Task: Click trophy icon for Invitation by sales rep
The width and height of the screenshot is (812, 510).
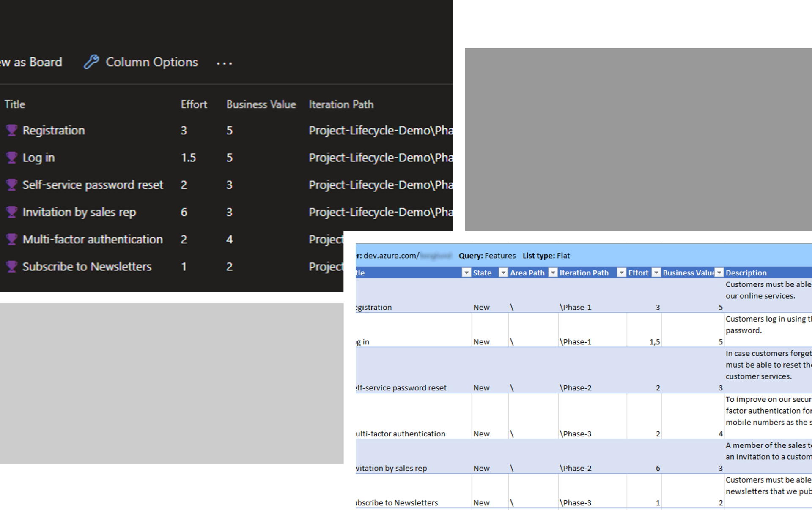Action: click(11, 212)
